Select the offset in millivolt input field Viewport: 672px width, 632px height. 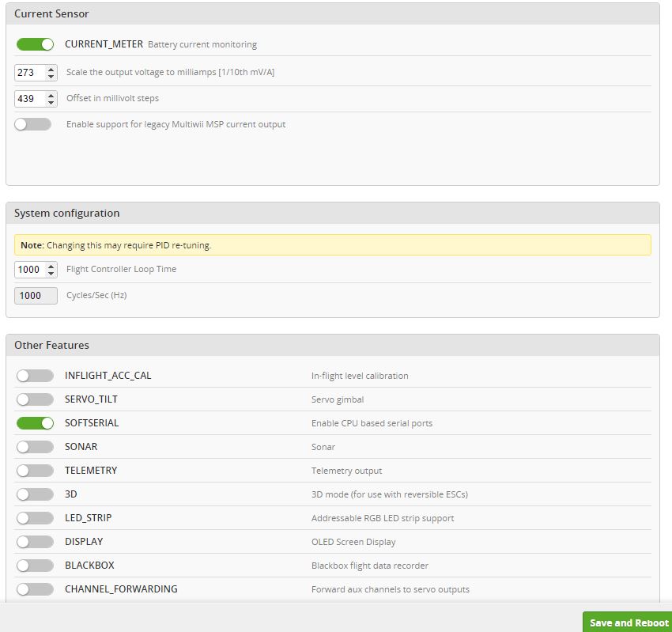tap(29, 99)
